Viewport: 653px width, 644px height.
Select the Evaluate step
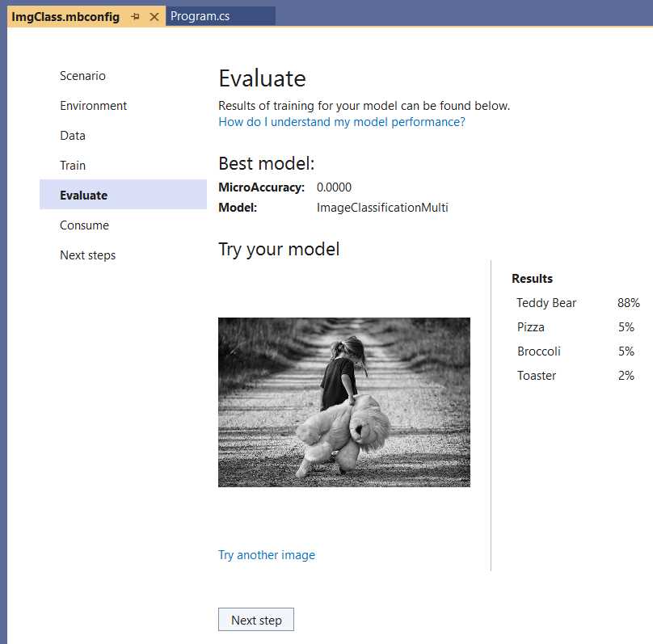(x=124, y=195)
